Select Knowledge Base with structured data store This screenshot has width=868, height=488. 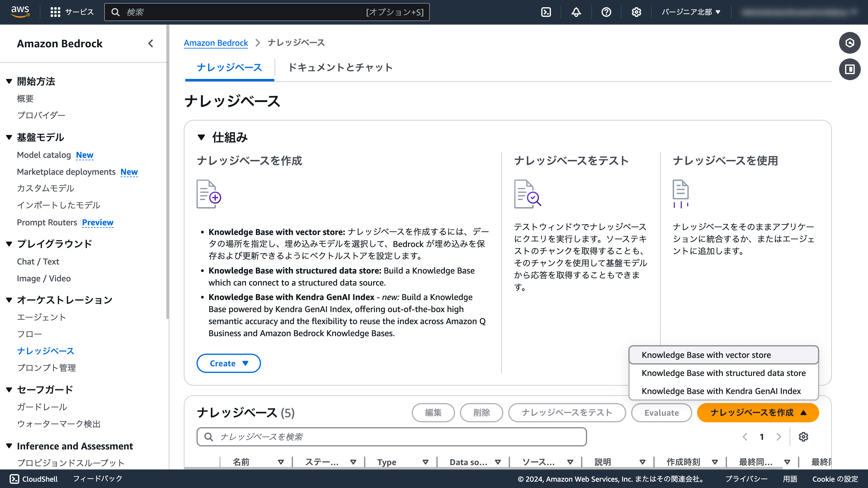pos(723,373)
